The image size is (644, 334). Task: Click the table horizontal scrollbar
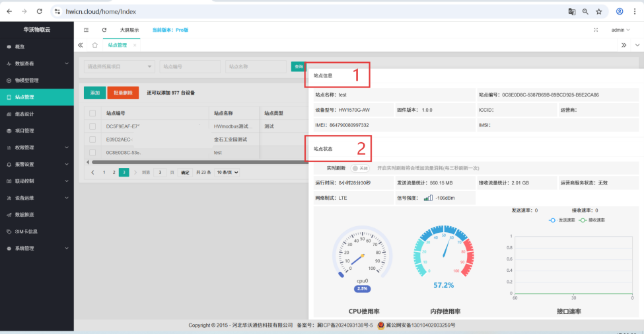[200, 162]
